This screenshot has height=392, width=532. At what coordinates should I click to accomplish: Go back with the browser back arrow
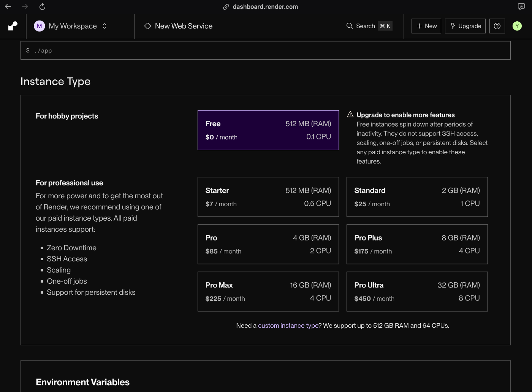point(8,6)
